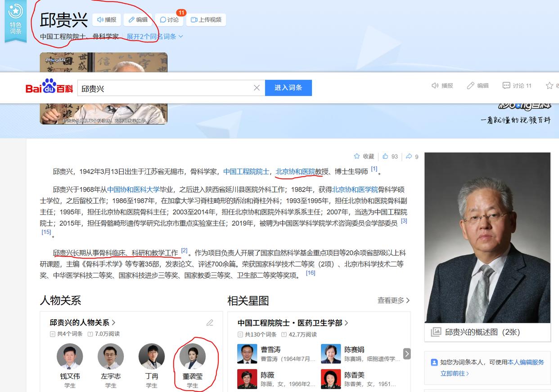Open 陈赛娟 entry

[x=360, y=354]
